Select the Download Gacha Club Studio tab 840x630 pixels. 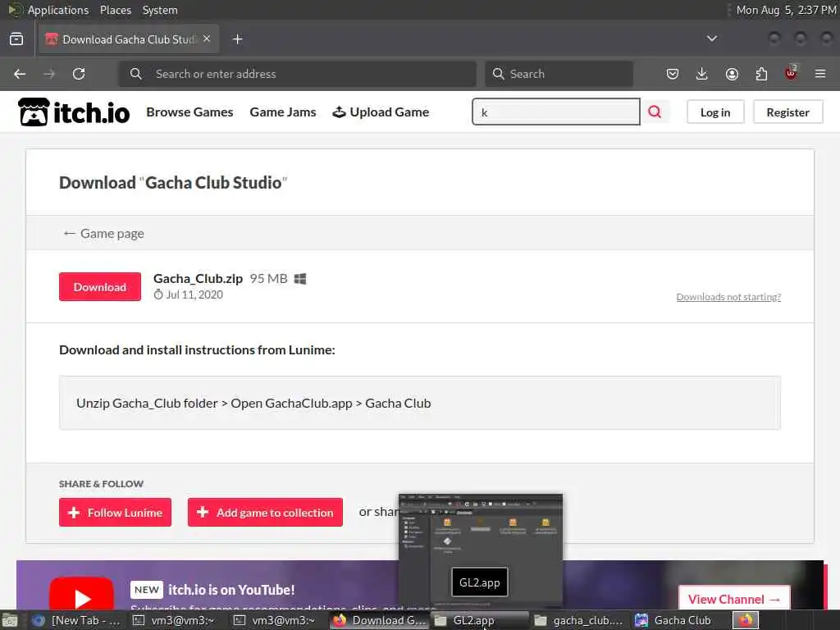click(x=129, y=39)
